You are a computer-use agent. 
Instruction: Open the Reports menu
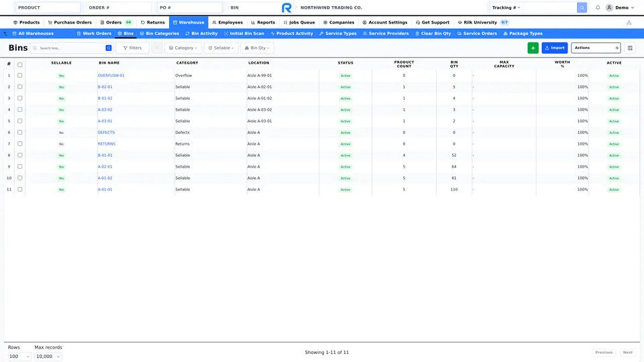[x=263, y=23]
